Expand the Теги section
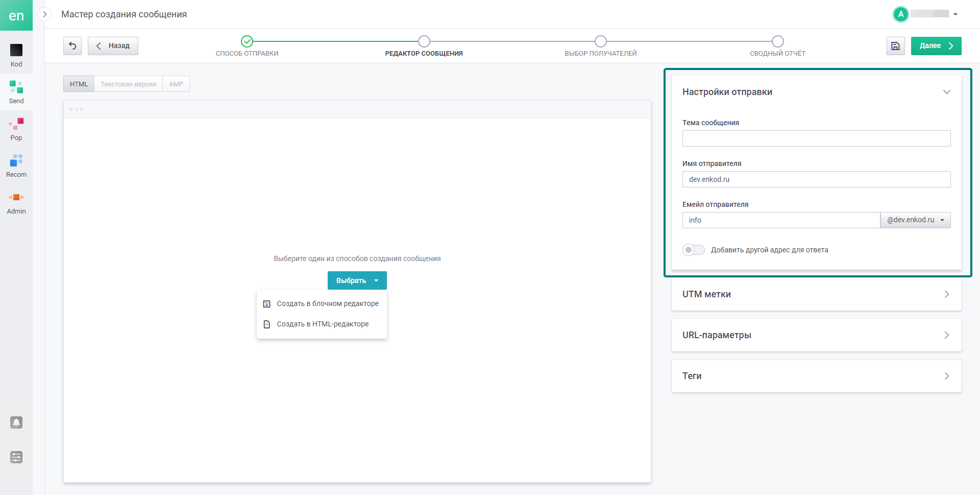Image resolution: width=980 pixels, height=495 pixels. point(817,376)
